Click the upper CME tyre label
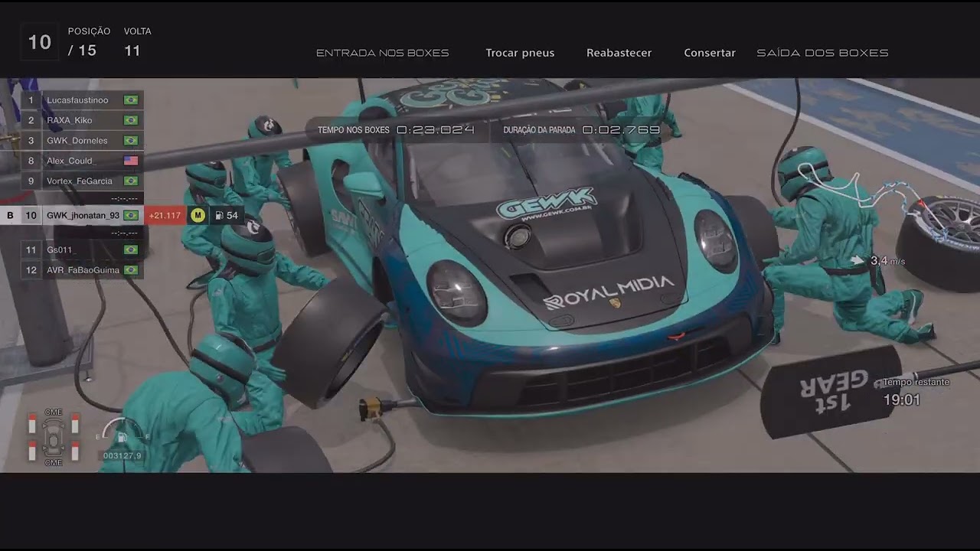 [x=53, y=412]
